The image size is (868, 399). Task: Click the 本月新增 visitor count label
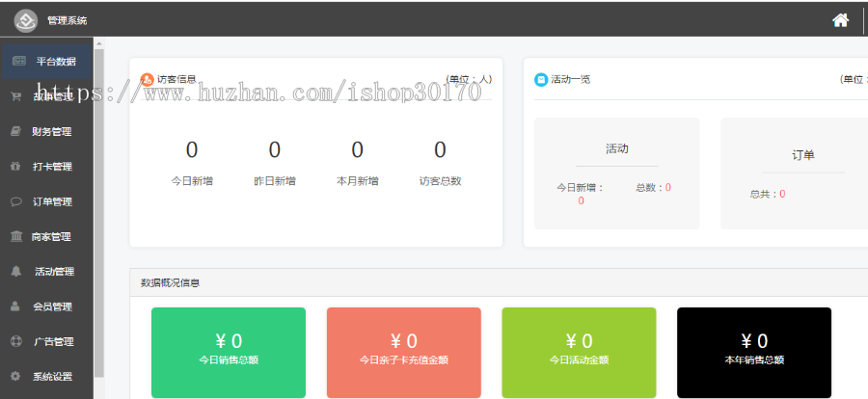358,181
